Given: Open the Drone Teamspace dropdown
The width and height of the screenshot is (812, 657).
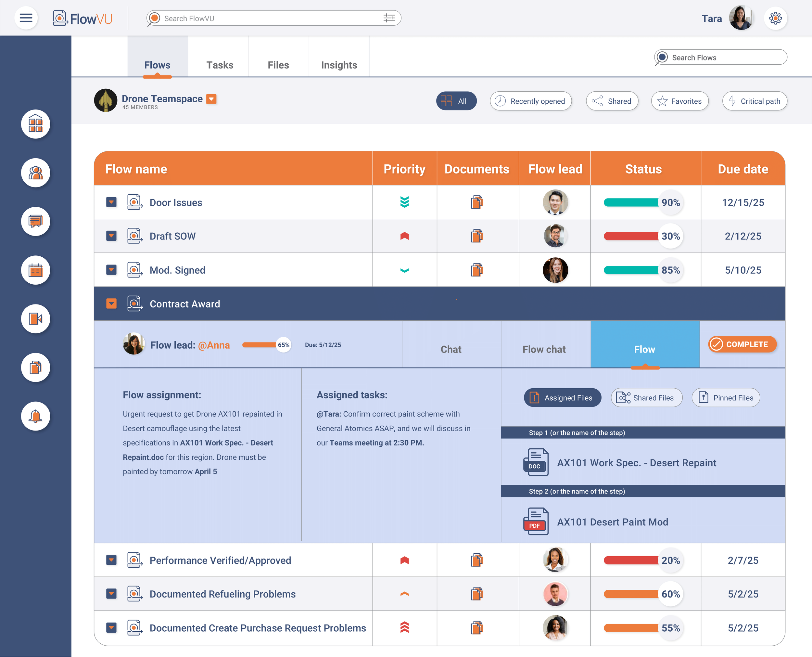Looking at the screenshot, I should pyautogui.click(x=211, y=99).
